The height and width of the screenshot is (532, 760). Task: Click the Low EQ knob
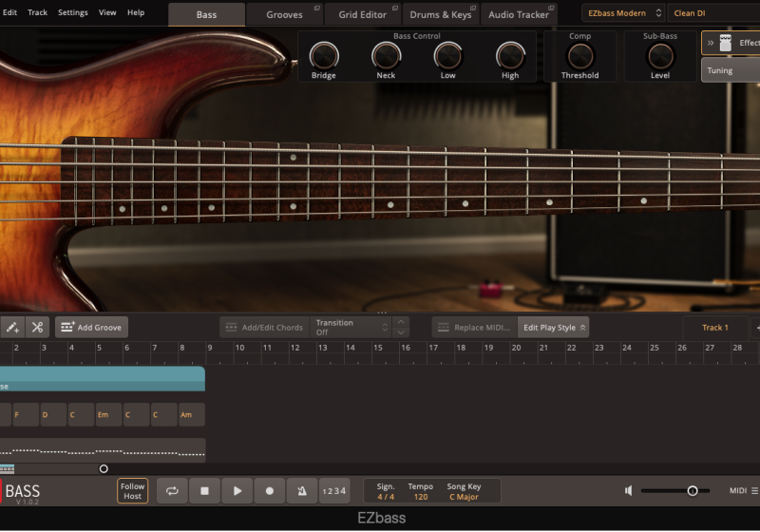pos(447,56)
